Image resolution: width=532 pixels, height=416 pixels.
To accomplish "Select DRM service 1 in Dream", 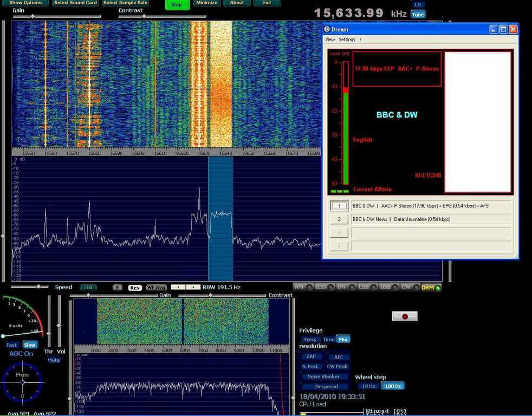I will tap(339, 206).
